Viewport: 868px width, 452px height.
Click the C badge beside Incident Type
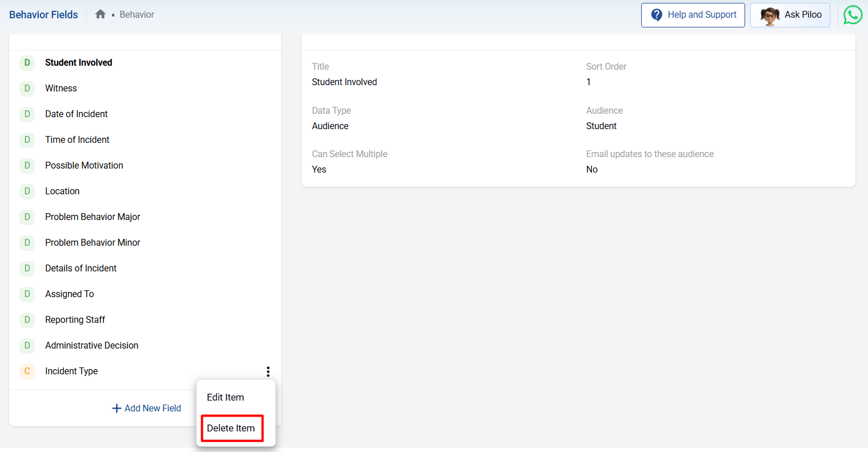point(27,371)
